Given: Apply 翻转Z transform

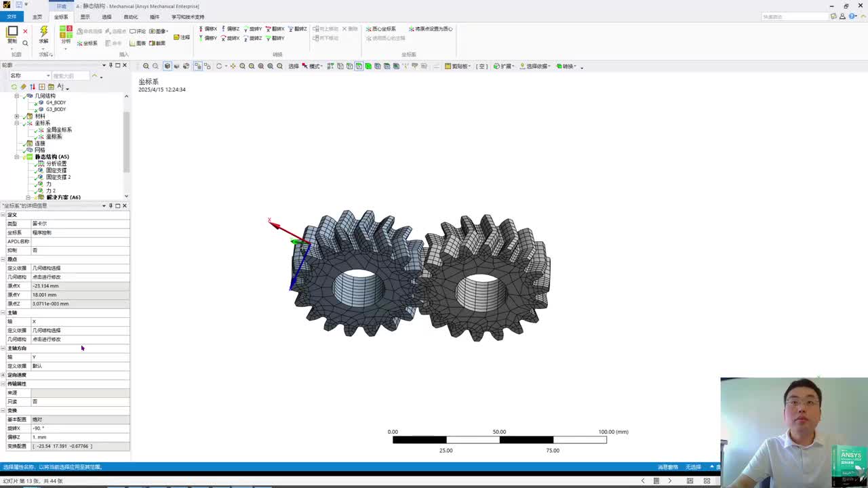Looking at the screenshot, I should click(x=298, y=29).
